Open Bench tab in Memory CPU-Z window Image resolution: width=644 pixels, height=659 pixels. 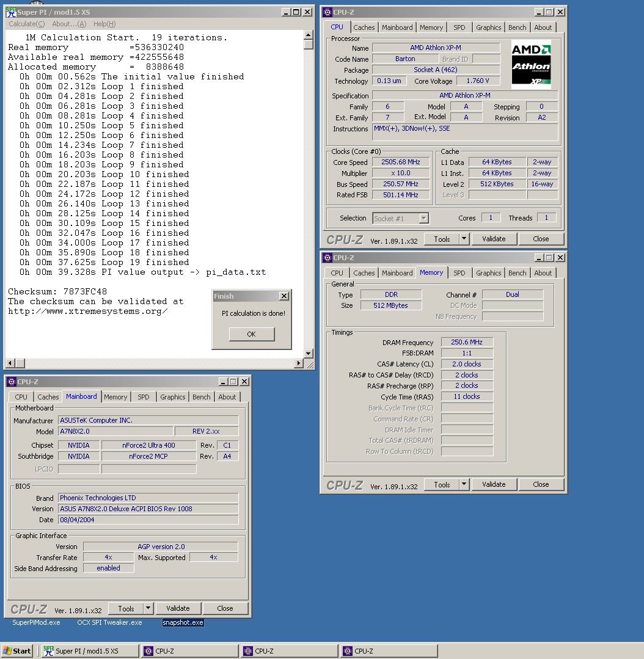517,273
